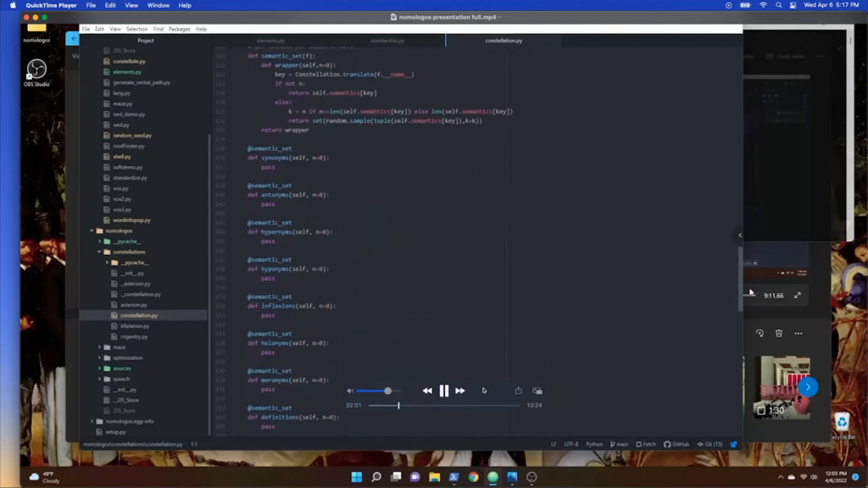Open the macOS Help menu
Image resolution: width=868 pixels, height=488 pixels.
[x=185, y=6]
